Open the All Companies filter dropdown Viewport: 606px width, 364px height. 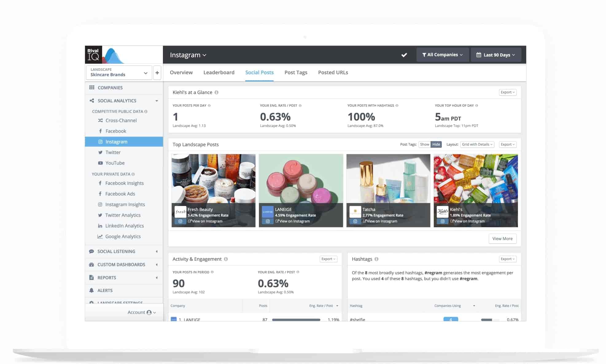pos(442,55)
